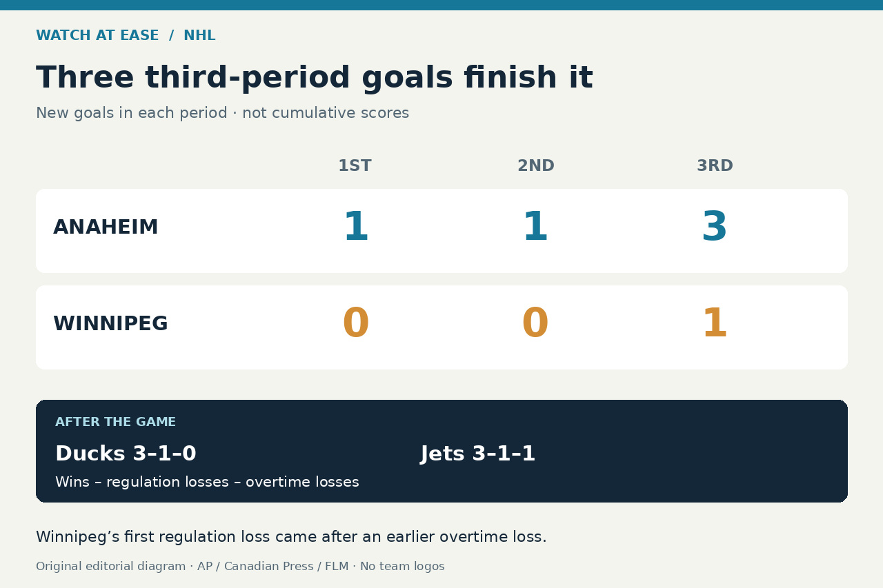Open the WATCH AT EASE breadcrumb link
Image resolution: width=883 pixels, height=588 pixels.
(x=97, y=35)
